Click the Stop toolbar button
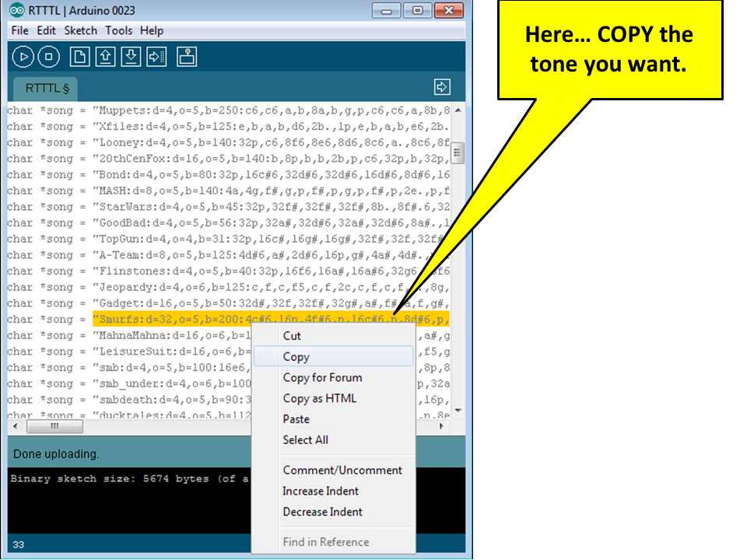Image resolution: width=747 pixels, height=560 pixels. [x=48, y=57]
